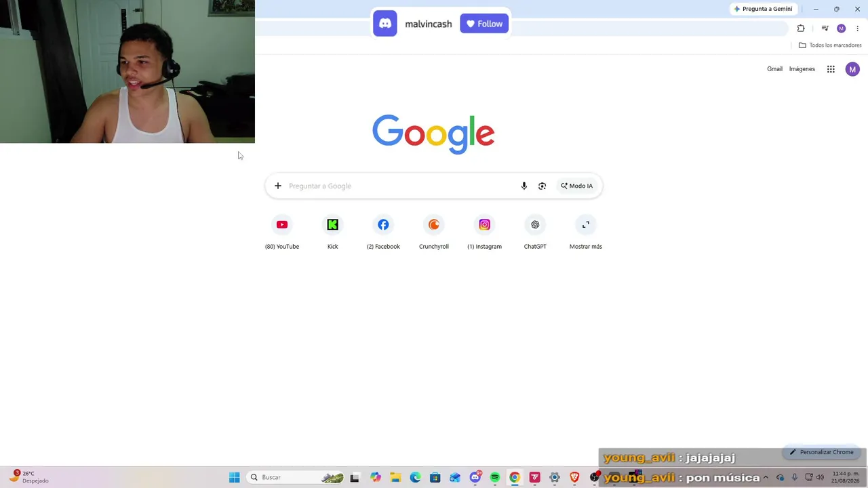
Task: Search by image with the lens icon
Action: [x=542, y=186]
